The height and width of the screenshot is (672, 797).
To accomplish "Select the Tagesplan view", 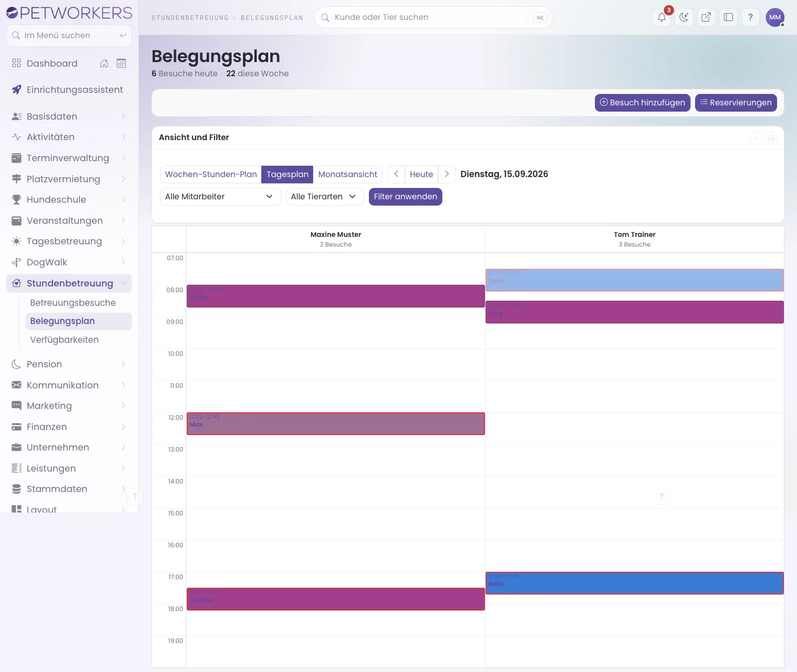I will pyautogui.click(x=287, y=174).
